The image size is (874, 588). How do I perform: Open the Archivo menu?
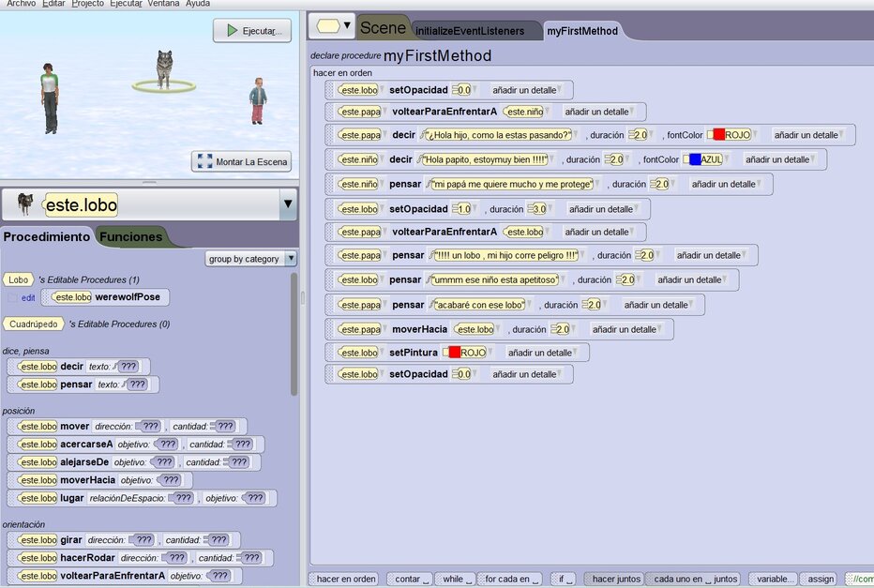tap(21, 4)
